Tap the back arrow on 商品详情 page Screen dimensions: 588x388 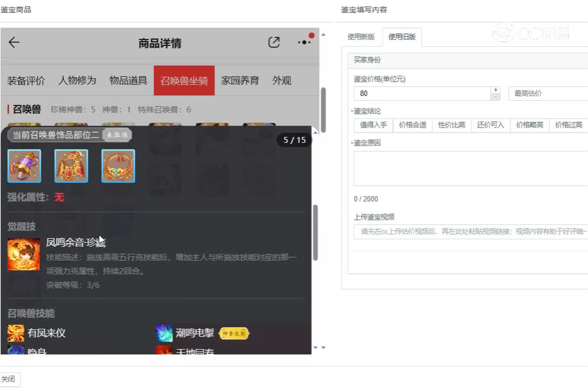14,43
